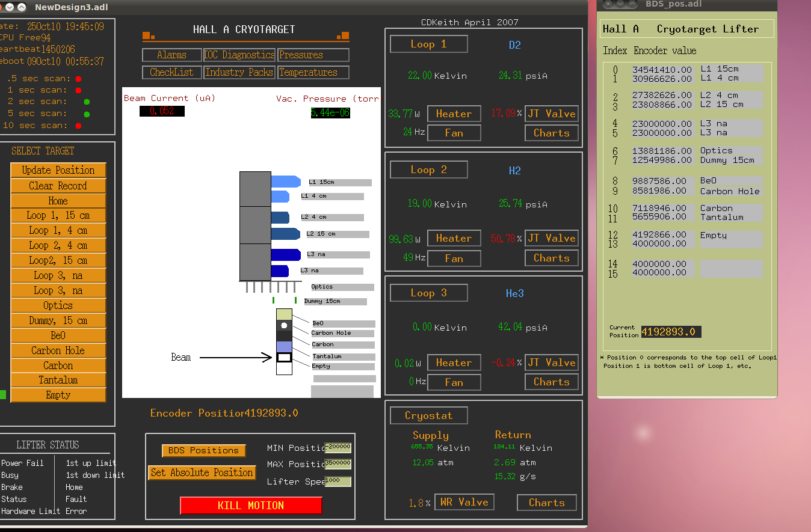Click Update Position button
This screenshot has height=532, width=811.
click(58, 170)
